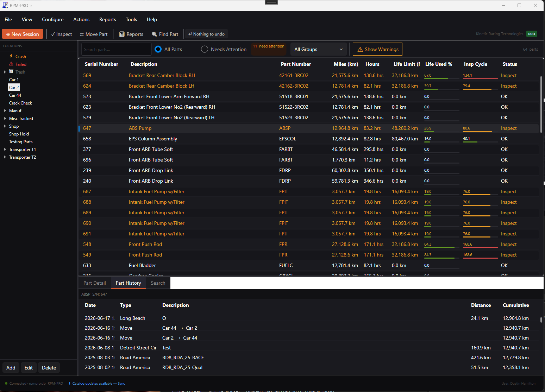Select Shop Hold location
The height and width of the screenshot is (392, 545).
19,134
